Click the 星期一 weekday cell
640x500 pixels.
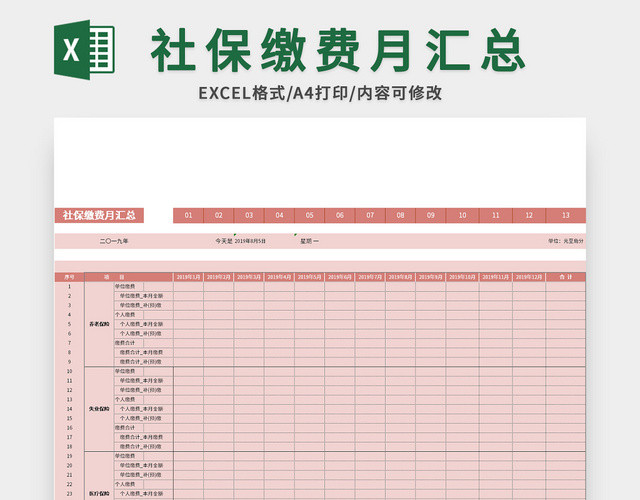[x=309, y=241]
